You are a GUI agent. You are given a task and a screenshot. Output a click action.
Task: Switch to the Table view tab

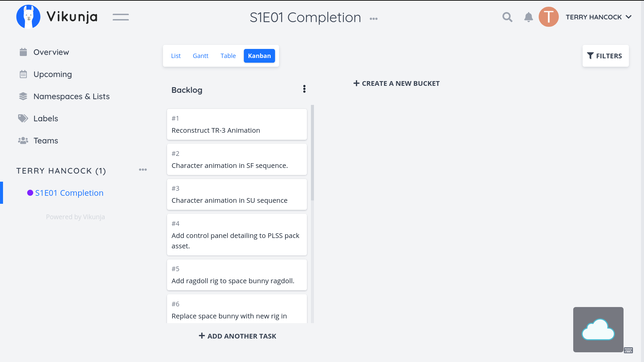pyautogui.click(x=228, y=56)
